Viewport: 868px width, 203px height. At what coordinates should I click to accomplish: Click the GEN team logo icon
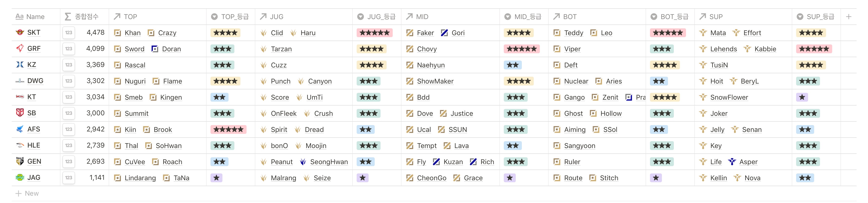pos(20,161)
